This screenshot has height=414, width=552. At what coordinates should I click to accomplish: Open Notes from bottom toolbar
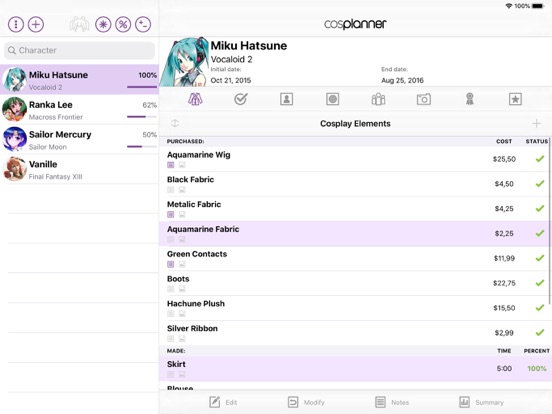(x=392, y=402)
